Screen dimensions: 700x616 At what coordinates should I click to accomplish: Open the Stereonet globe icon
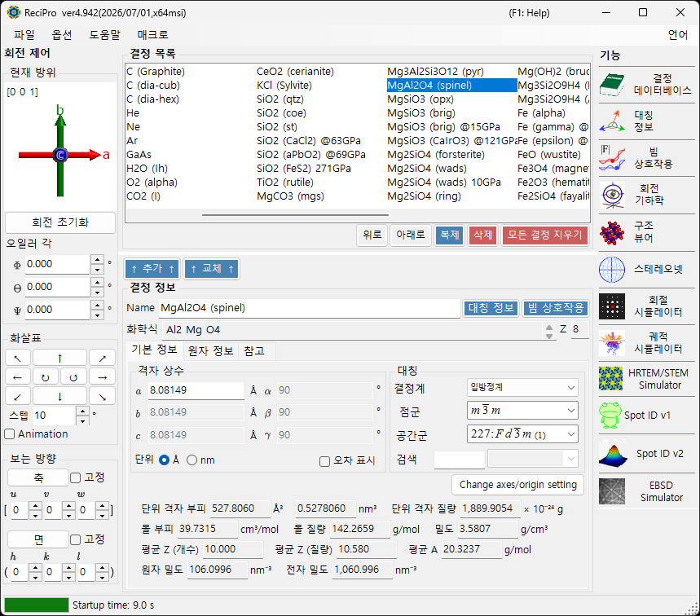click(x=612, y=270)
